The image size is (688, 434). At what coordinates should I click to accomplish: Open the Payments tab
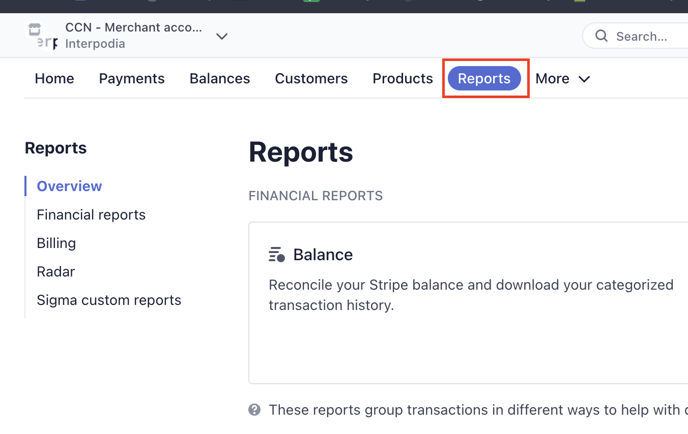[131, 78]
